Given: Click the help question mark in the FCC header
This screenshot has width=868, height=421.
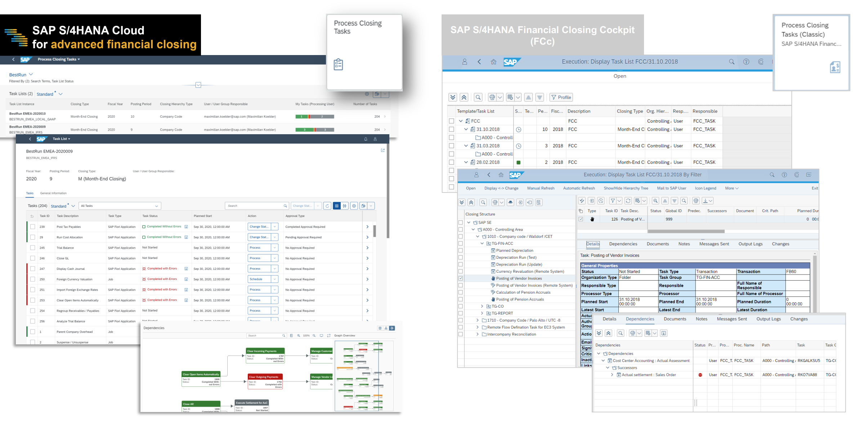Looking at the screenshot, I should [746, 62].
